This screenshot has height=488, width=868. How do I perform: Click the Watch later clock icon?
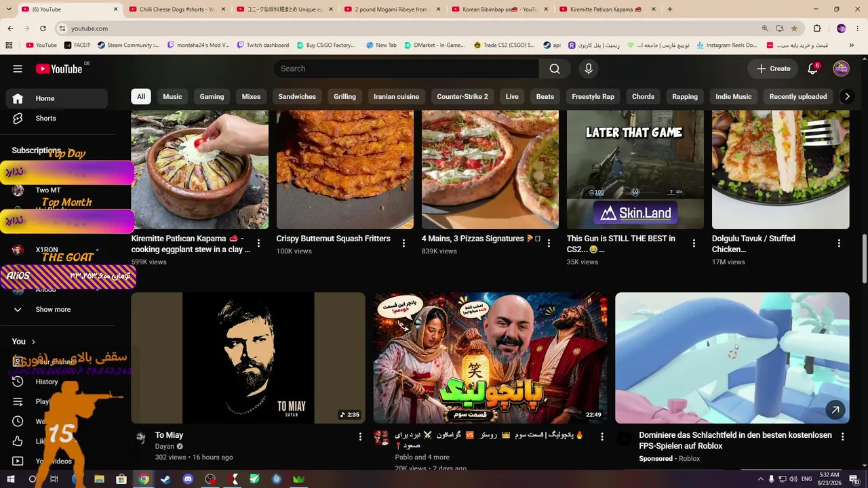point(18,422)
